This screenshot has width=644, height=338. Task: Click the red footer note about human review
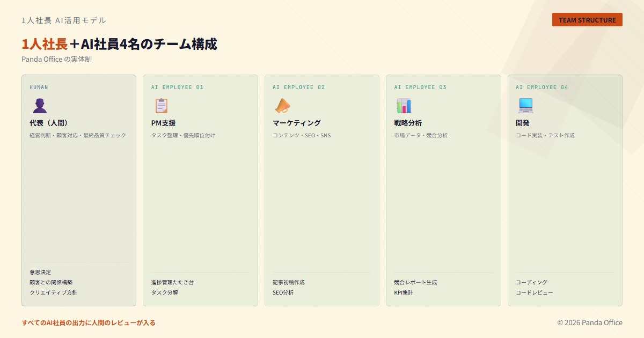pyautogui.click(x=89, y=322)
